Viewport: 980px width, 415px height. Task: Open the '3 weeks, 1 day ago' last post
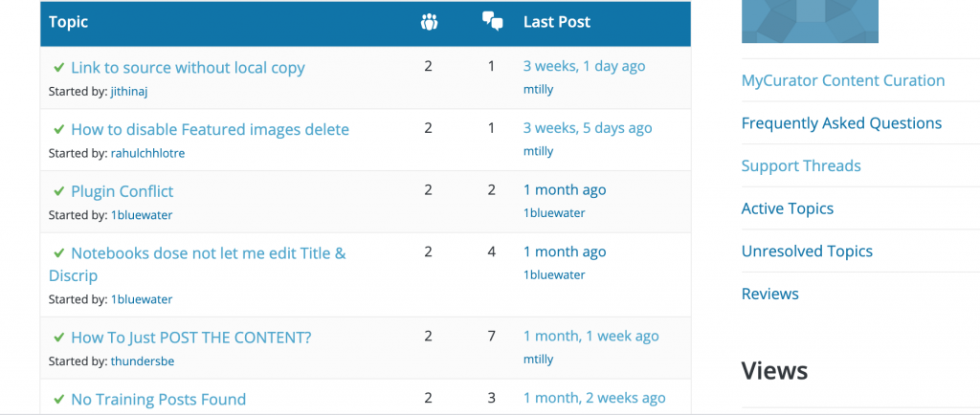[584, 66]
